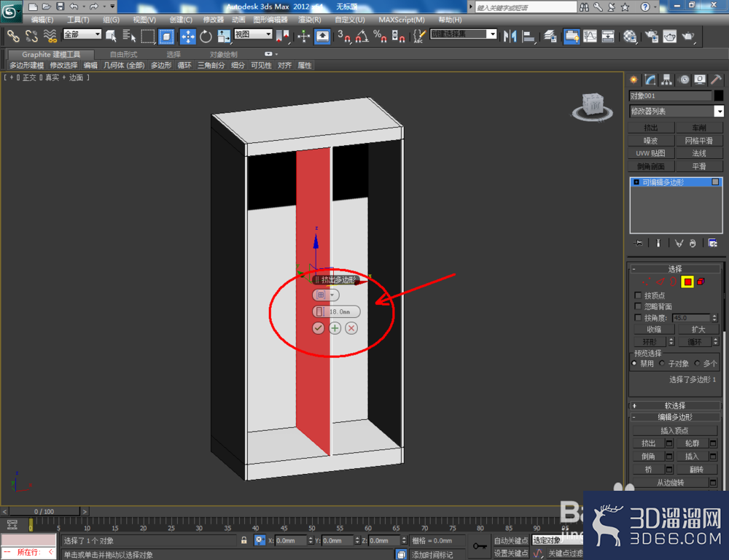The width and height of the screenshot is (729, 560).
Task: Open the Render Setup teapot icon
Action: click(x=651, y=36)
